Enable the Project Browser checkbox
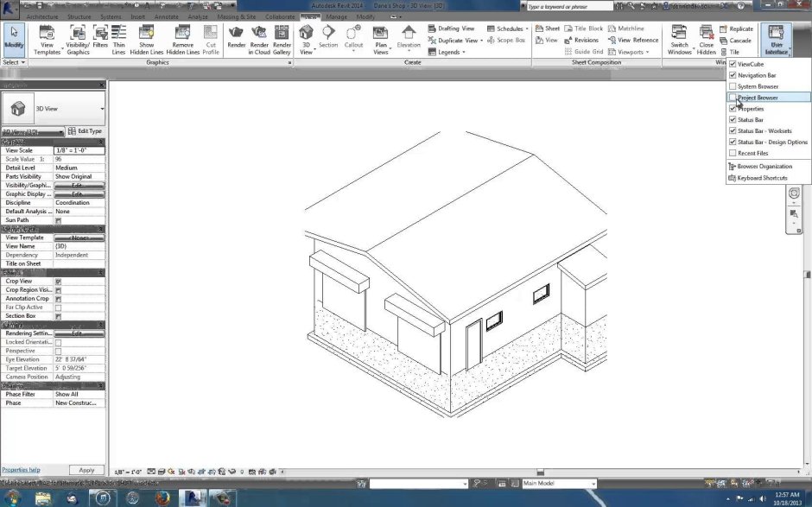 [733, 98]
